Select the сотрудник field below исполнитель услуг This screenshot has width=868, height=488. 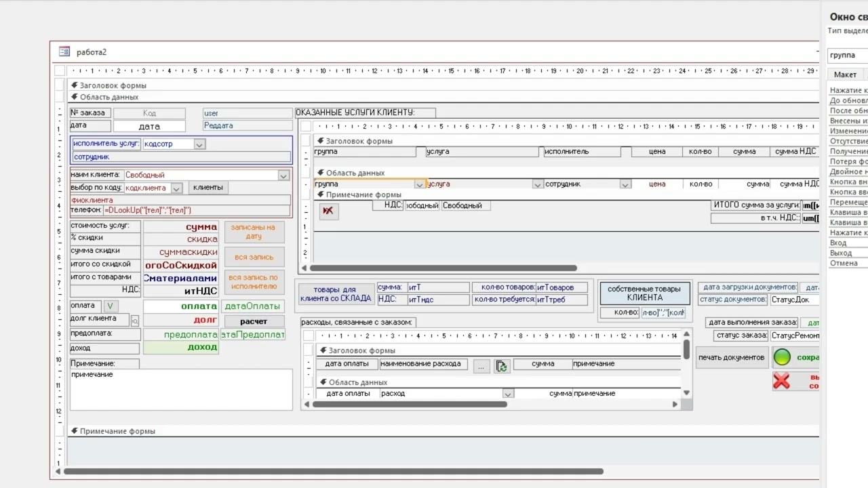[x=182, y=157]
